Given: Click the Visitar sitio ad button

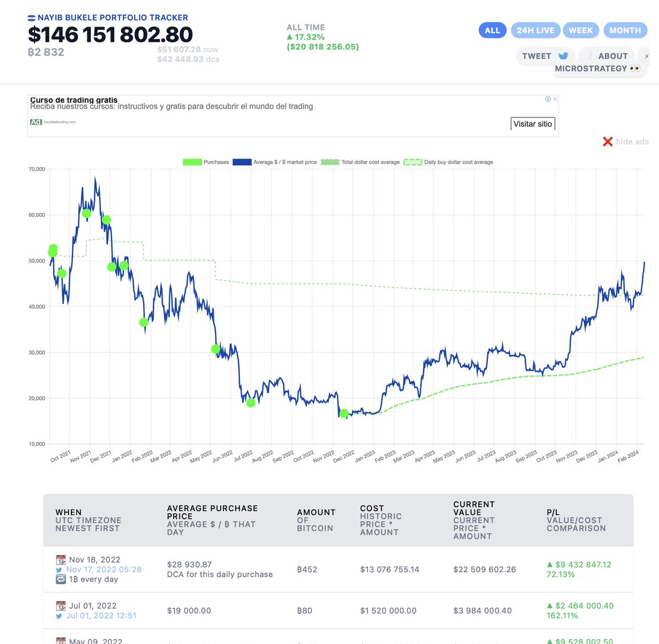Looking at the screenshot, I should 532,124.
